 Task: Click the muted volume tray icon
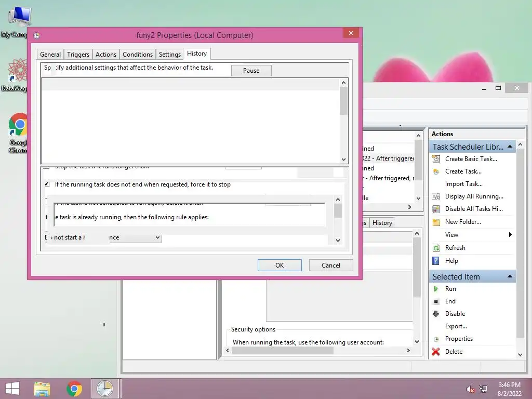[470, 389]
